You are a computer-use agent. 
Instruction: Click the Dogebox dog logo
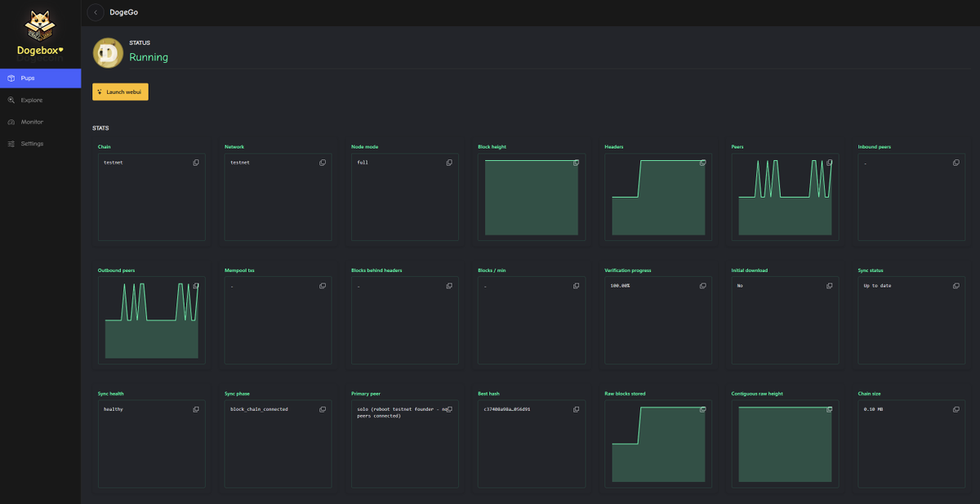click(x=40, y=28)
